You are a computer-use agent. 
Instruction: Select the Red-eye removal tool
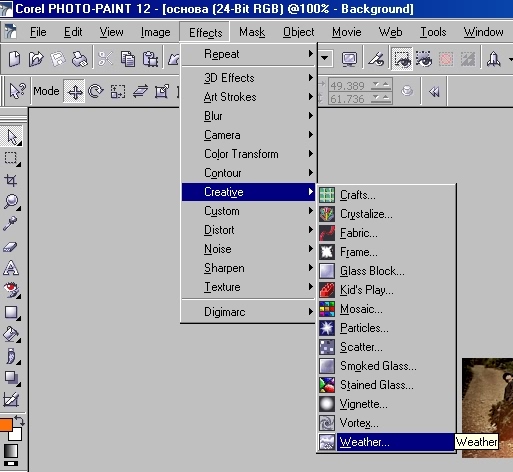point(11,290)
